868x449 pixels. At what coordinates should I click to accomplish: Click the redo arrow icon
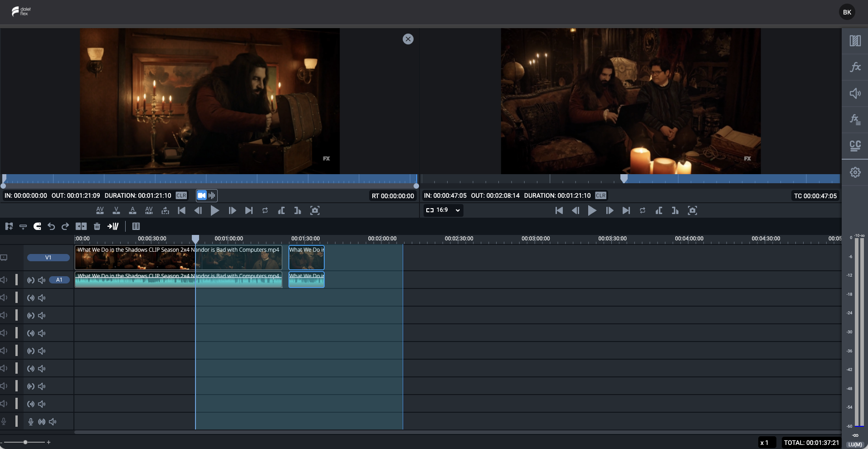(x=65, y=226)
